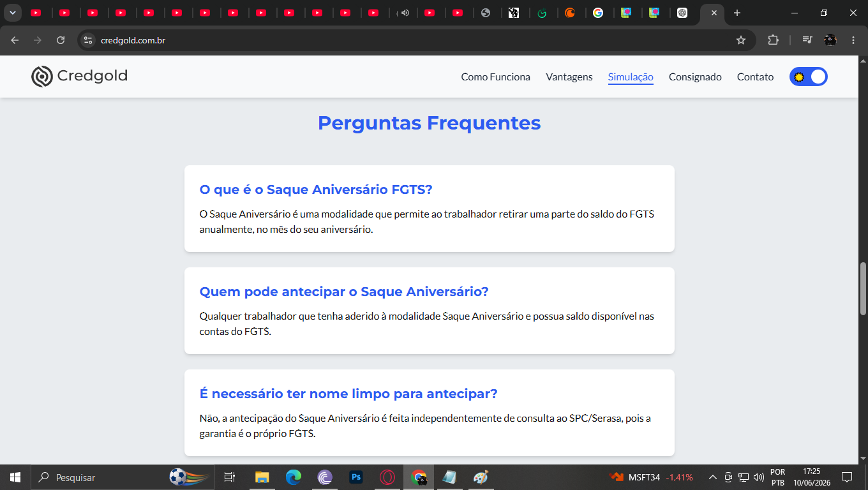Switch to the globe-icon tab

486,13
